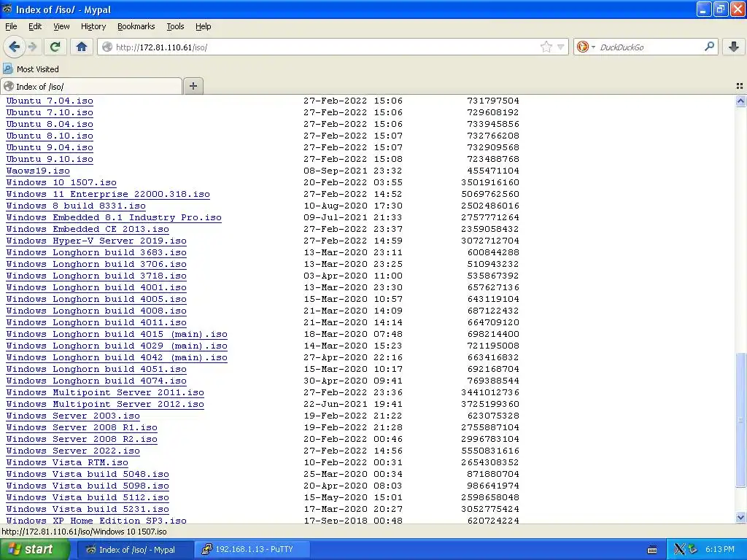Click the vertical scrollbar thumb
Screen dimensions: 747x560
coord(740,419)
